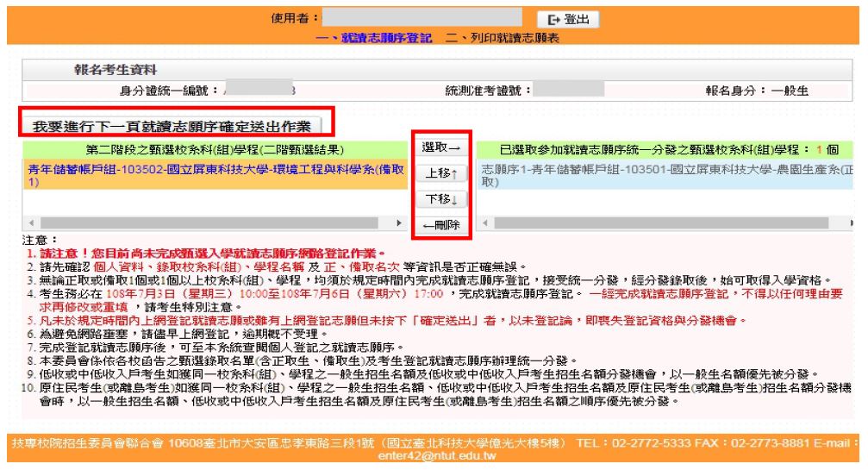Click red notice 1 請注意 warning text
The image size is (868, 470).
tap(211, 254)
